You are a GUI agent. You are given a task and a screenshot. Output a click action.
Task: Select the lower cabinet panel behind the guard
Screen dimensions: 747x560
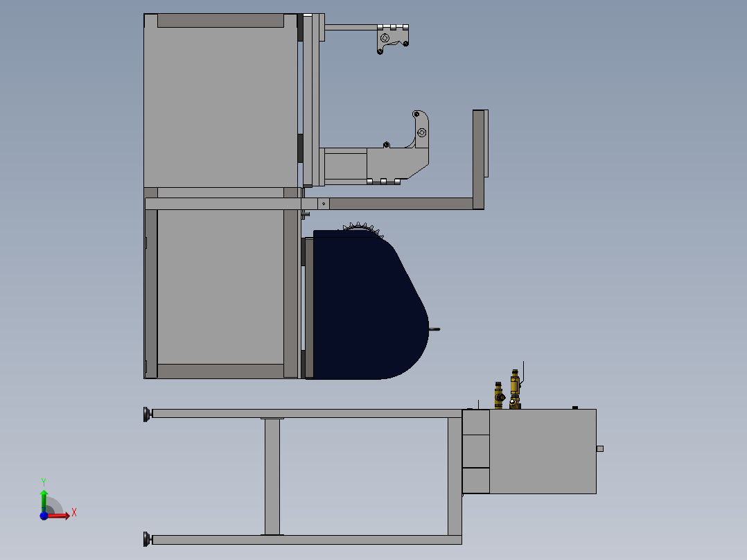[x=220, y=287]
